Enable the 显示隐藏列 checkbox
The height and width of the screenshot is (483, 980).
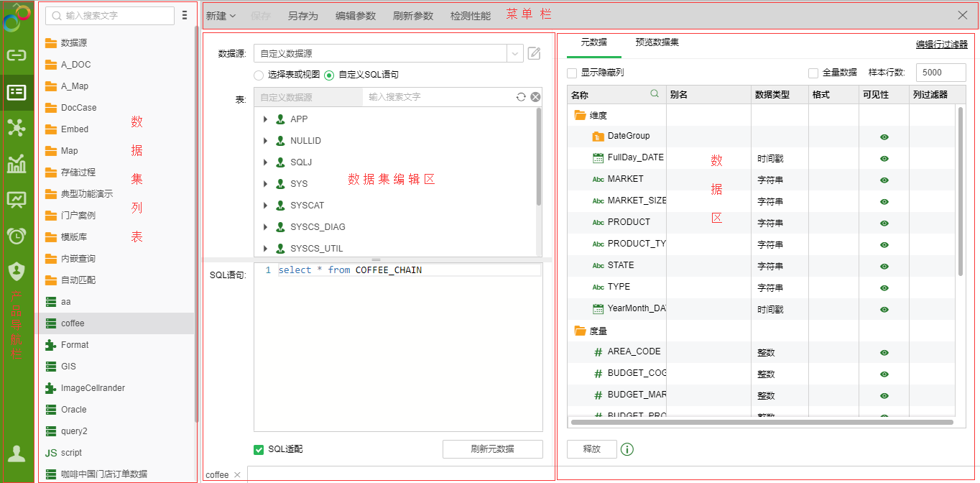[x=572, y=73]
